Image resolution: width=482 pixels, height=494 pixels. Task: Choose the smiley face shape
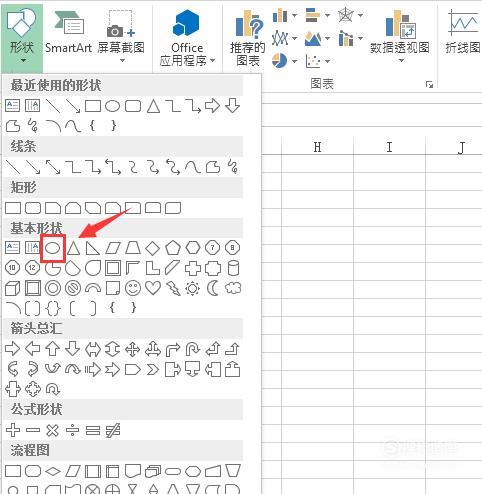[x=133, y=288]
